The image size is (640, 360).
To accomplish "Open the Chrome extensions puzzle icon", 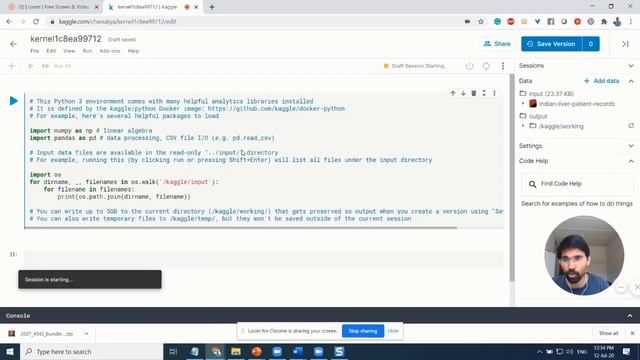I will click(x=604, y=21).
